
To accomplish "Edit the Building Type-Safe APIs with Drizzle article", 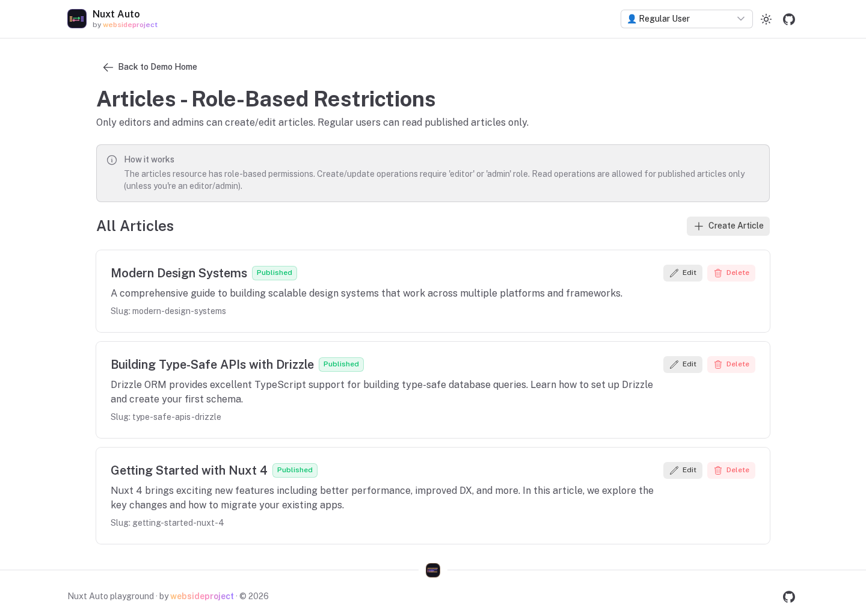I will point(683,365).
